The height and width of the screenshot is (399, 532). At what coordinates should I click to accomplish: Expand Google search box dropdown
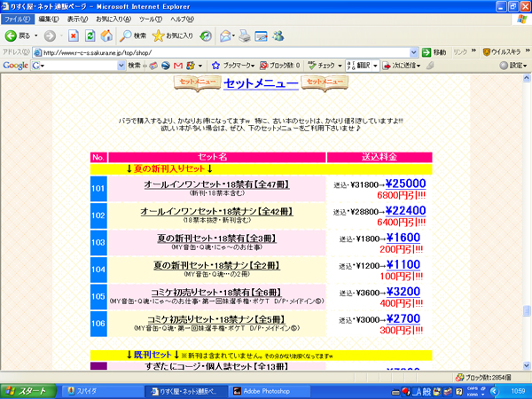pos(121,66)
